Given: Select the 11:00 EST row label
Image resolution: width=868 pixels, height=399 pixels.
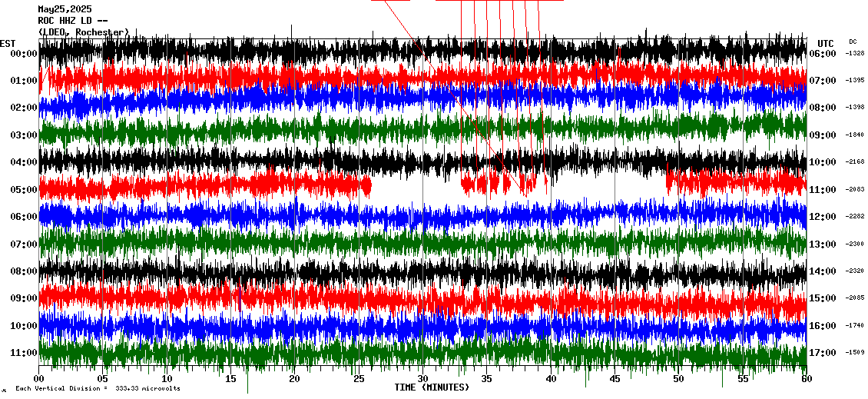Looking at the screenshot, I should pyautogui.click(x=24, y=353).
